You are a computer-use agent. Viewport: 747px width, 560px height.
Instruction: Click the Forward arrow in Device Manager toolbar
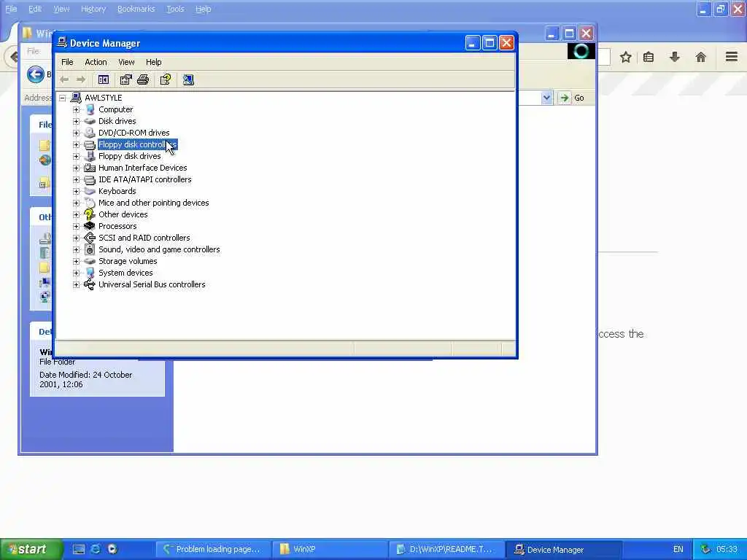[81, 80]
